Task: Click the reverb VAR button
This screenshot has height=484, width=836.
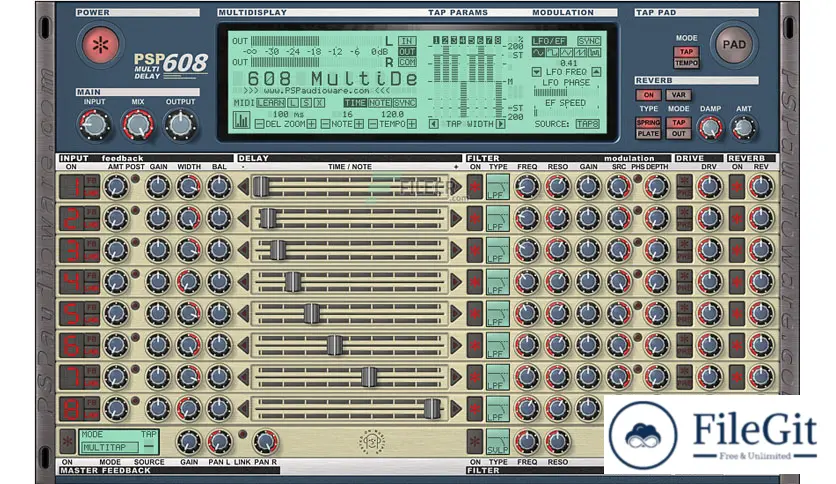Action: pyautogui.click(x=678, y=95)
